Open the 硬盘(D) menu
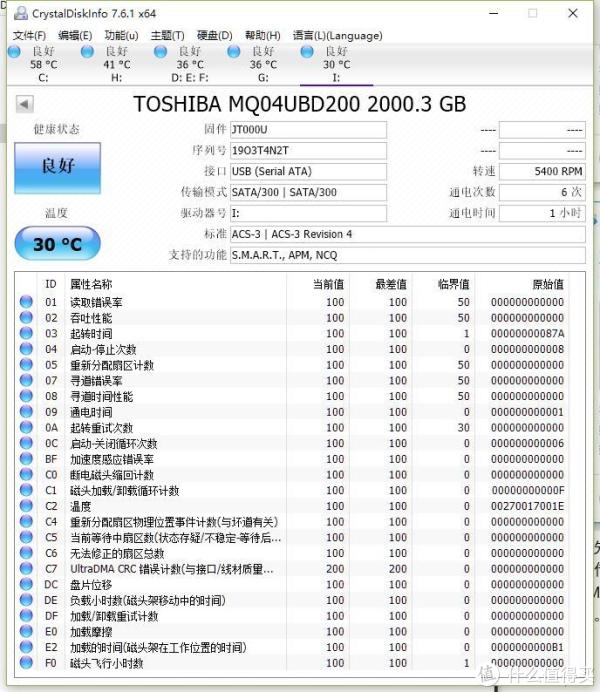The height and width of the screenshot is (692, 600). click(214, 36)
